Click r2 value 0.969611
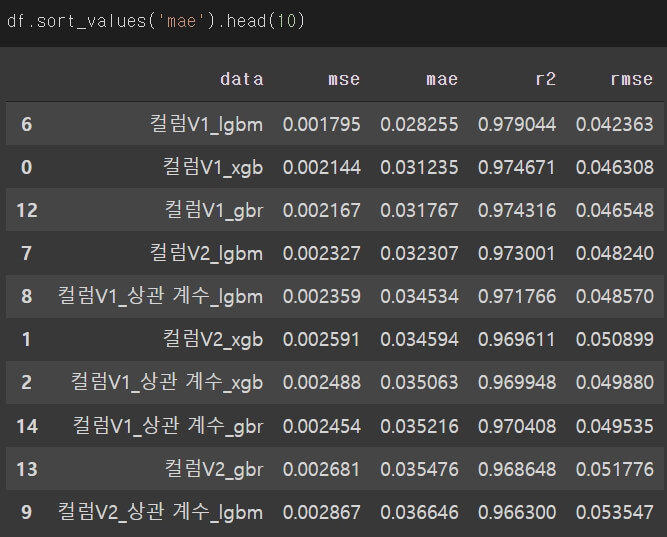The width and height of the screenshot is (667, 537). point(517,340)
